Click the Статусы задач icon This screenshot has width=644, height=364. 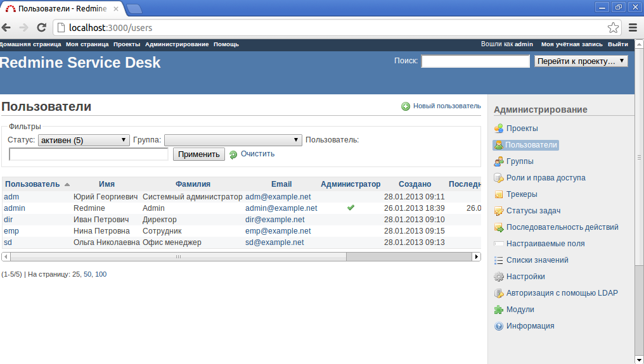point(499,211)
